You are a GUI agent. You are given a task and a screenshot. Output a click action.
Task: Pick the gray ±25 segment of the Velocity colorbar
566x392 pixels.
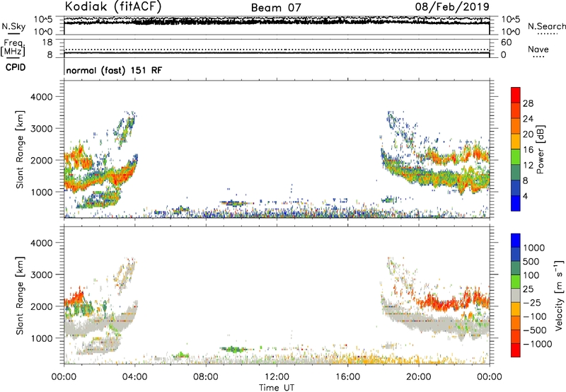point(516,296)
